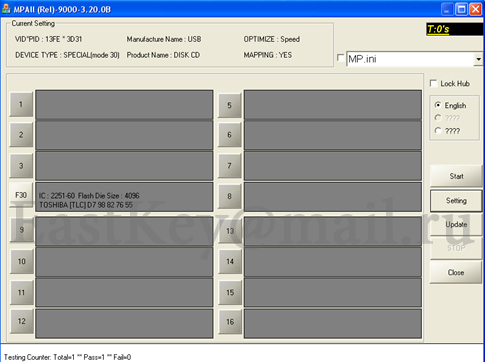
Task: Click the OPTIMIZE : Speed text
Action: point(272,39)
